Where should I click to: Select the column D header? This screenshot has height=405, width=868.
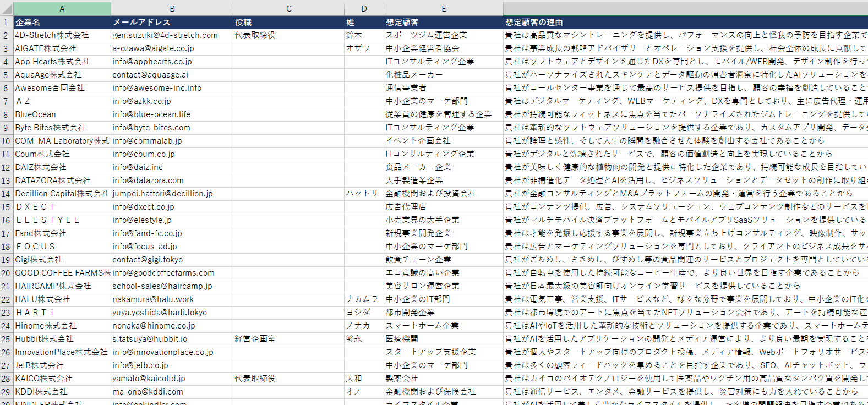(364, 9)
